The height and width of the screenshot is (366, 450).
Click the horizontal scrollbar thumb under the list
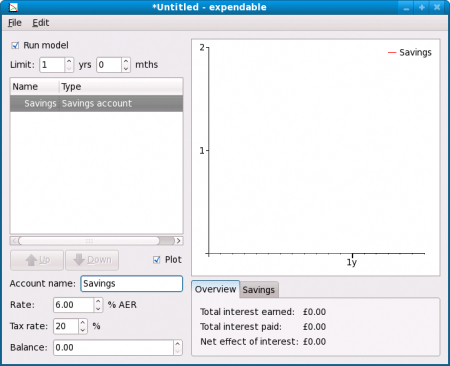coord(89,241)
